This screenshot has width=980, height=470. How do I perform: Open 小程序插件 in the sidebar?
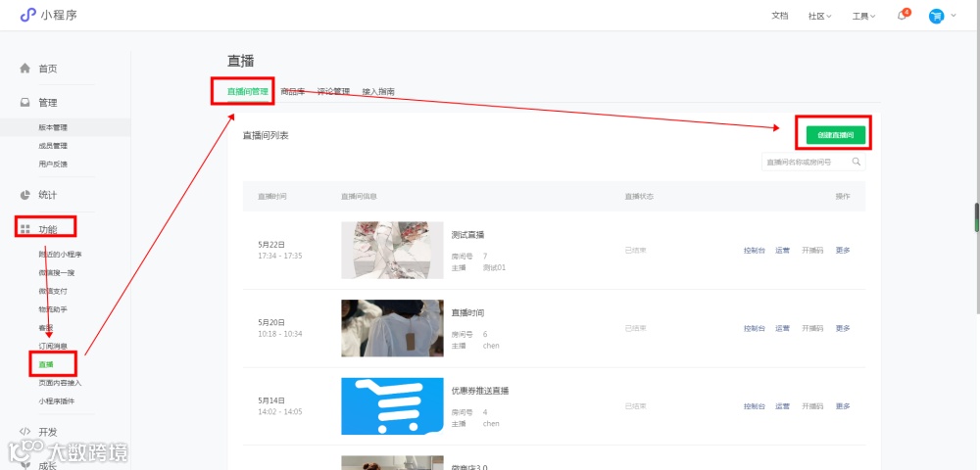(56, 401)
